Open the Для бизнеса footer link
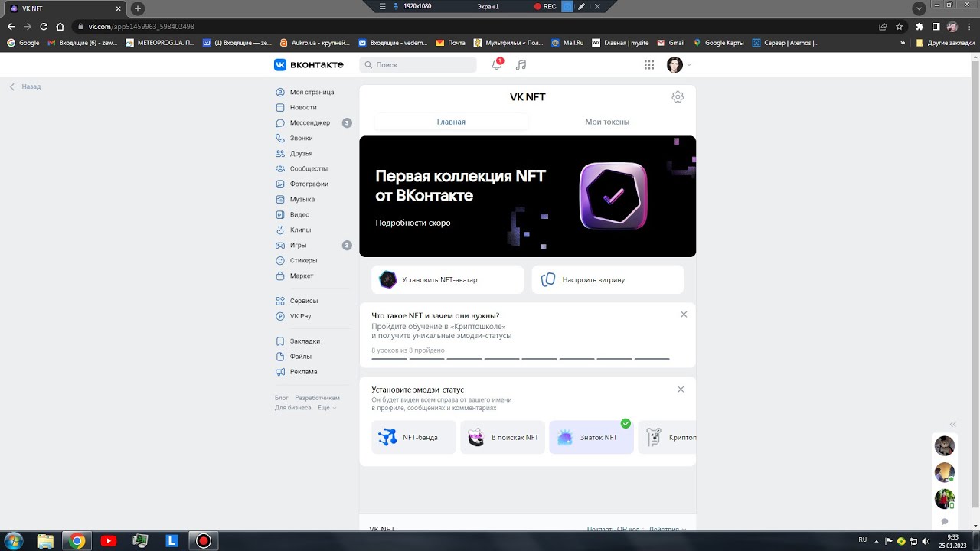This screenshot has width=980, height=551. tap(293, 408)
